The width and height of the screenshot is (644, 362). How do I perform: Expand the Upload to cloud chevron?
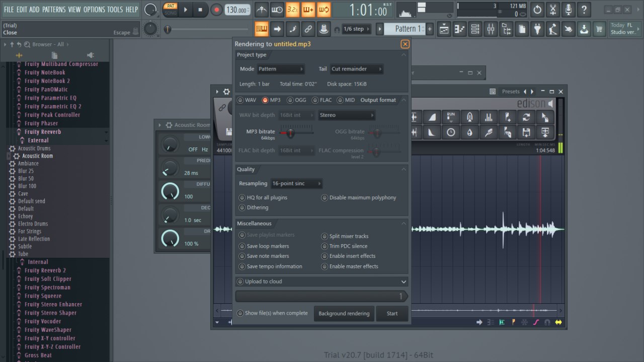point(404,281)
